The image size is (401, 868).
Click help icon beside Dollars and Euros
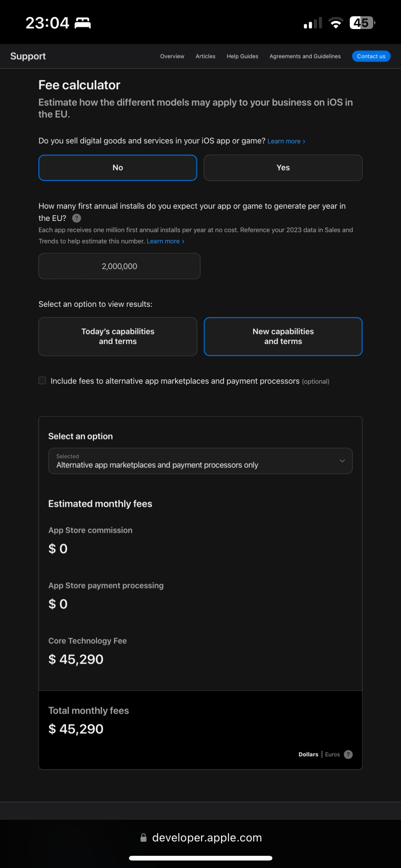coord(348,754)
